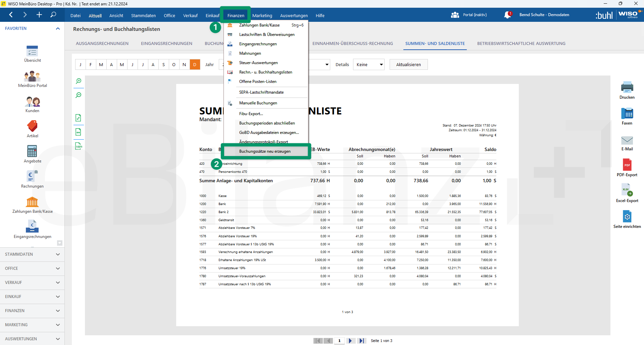Viewport: 644px width, 345px height.
Task: Choose Lastschriften & Überweisungen menu entry
Action: click(266, 35)
